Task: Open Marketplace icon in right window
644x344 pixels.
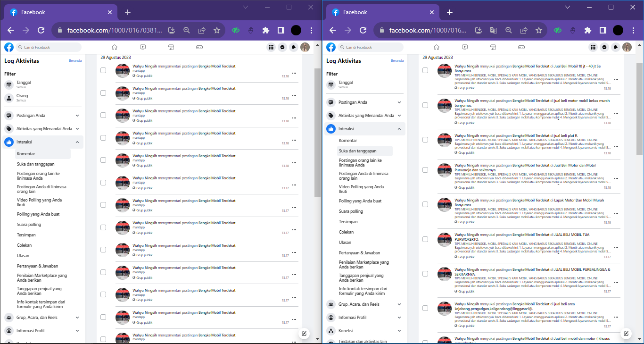Action: tap(493, 47)
